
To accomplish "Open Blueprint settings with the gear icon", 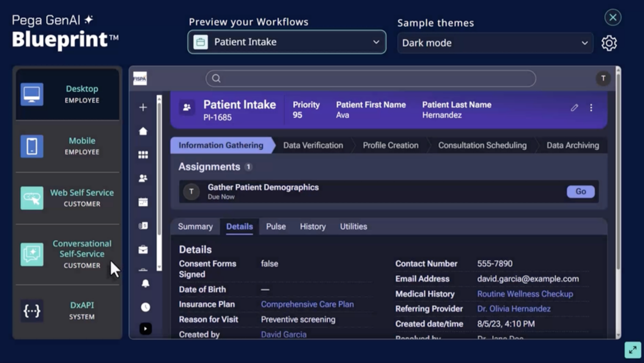I will point(609,43).
